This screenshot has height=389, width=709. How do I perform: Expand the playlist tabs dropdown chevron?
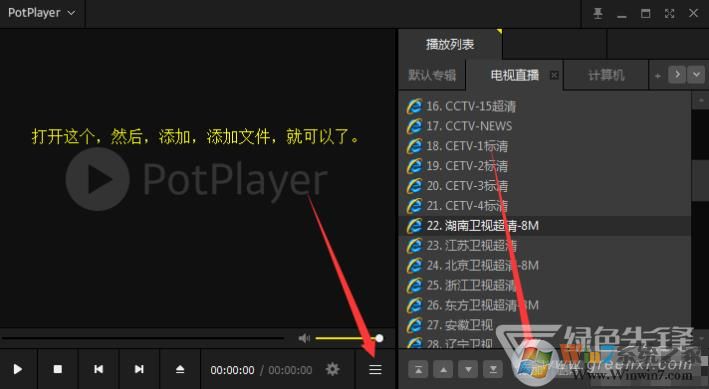tap(696, 74)
